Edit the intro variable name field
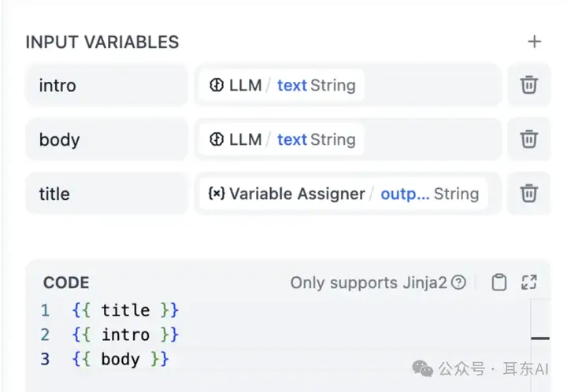 106,85
